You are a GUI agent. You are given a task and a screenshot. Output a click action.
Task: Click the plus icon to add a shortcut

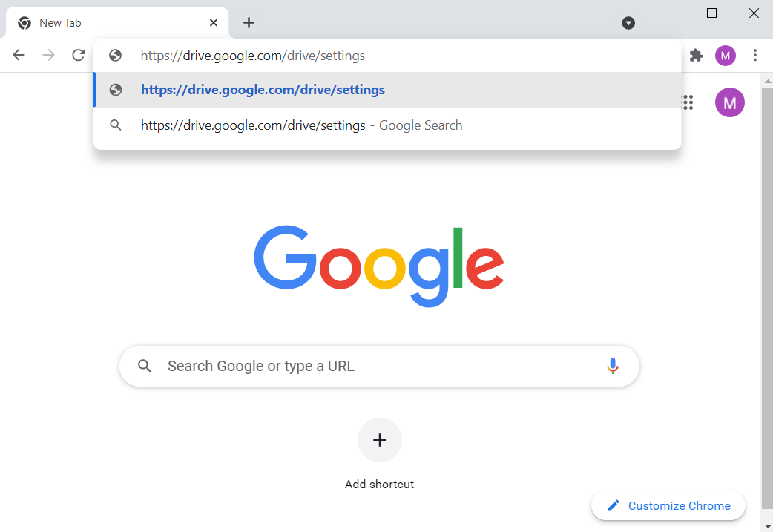tap(380, 440)
